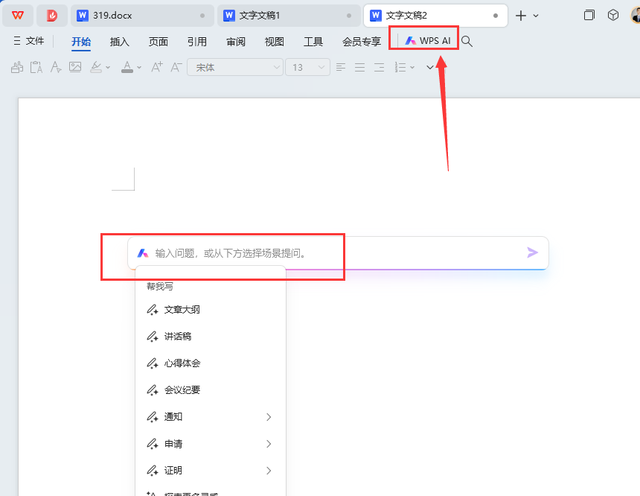Switch to the 319.docx tab
The width and height of the screenshot is (640, 496).
click(142, 16)
